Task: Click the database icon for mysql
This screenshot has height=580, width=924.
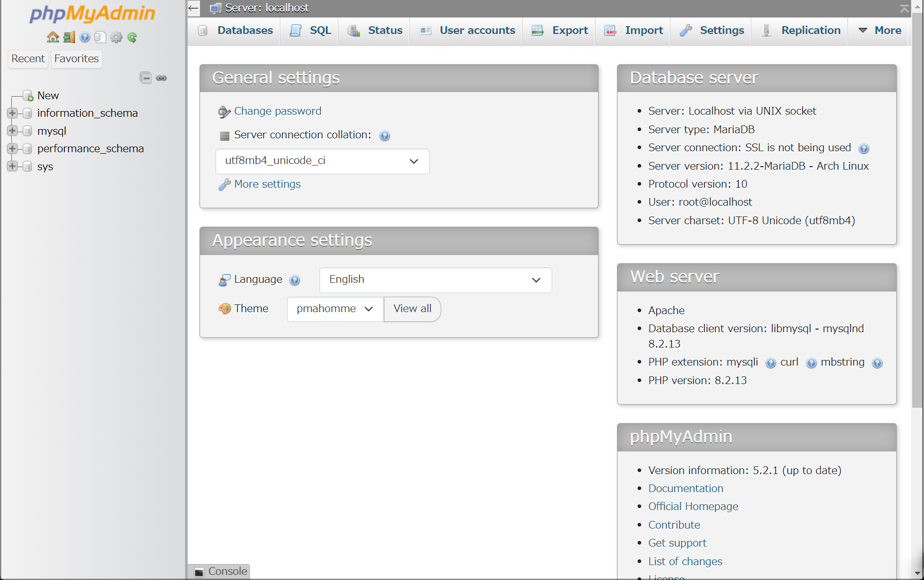Action: 28,131
